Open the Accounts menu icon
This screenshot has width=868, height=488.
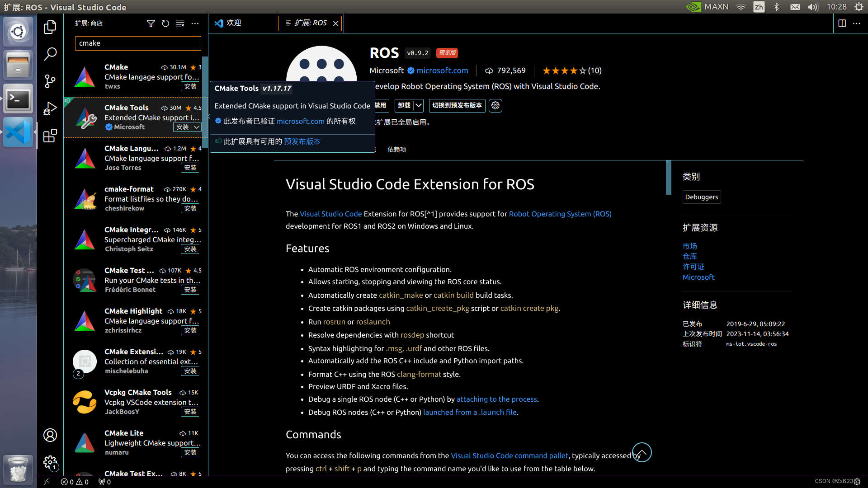point(50,435)
